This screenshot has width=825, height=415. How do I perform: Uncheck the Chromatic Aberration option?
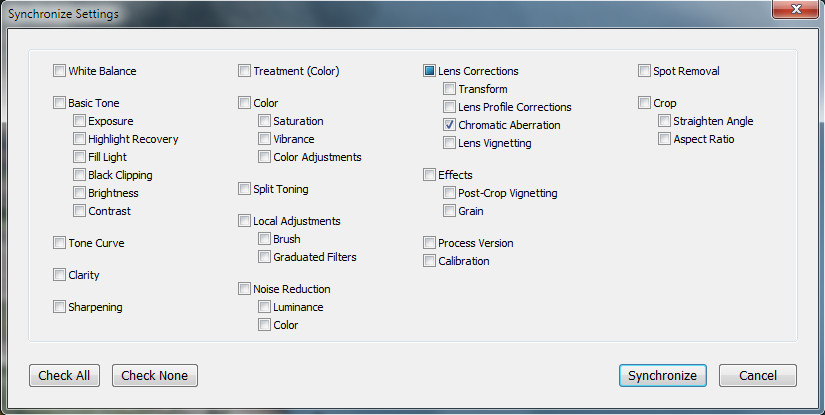click(x=449, y=125)
